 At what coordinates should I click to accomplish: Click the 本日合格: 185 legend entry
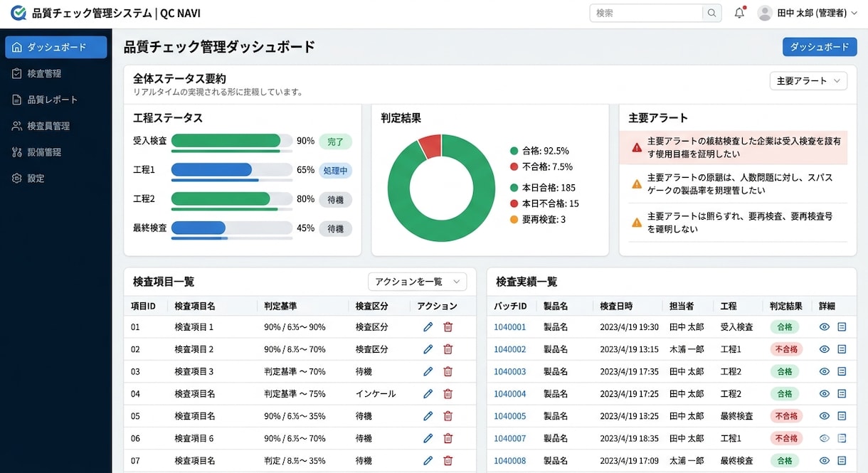543,188
